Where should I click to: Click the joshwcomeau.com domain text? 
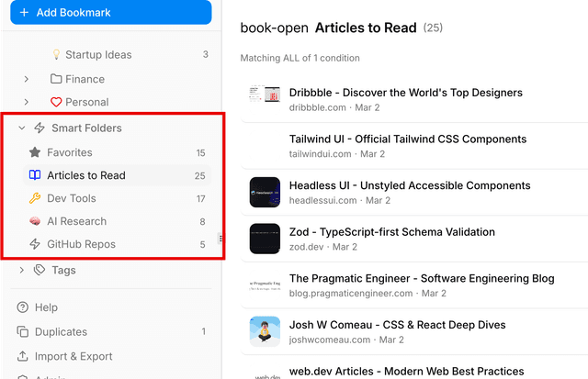pyautogui.click(x=330, y=340)
